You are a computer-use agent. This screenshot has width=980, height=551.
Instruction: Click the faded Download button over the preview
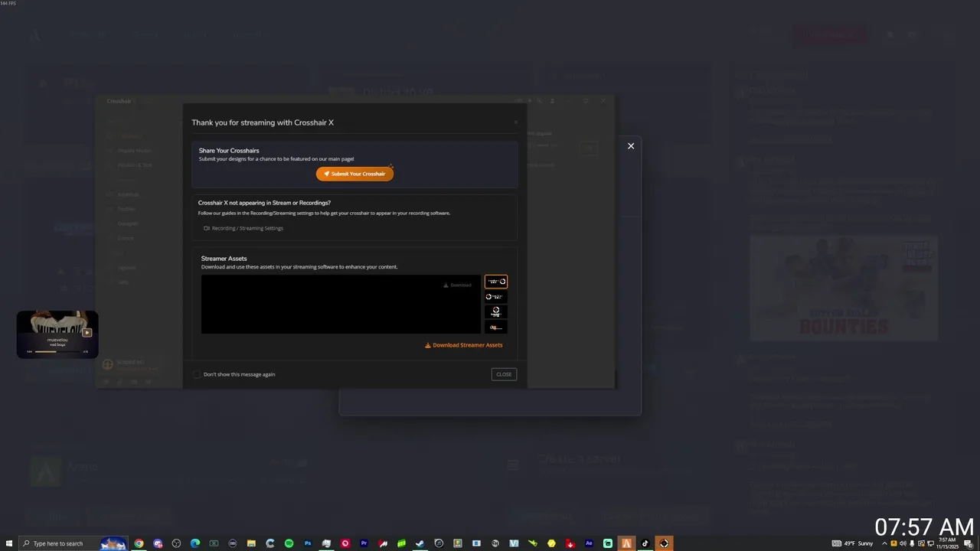(458, 285)
